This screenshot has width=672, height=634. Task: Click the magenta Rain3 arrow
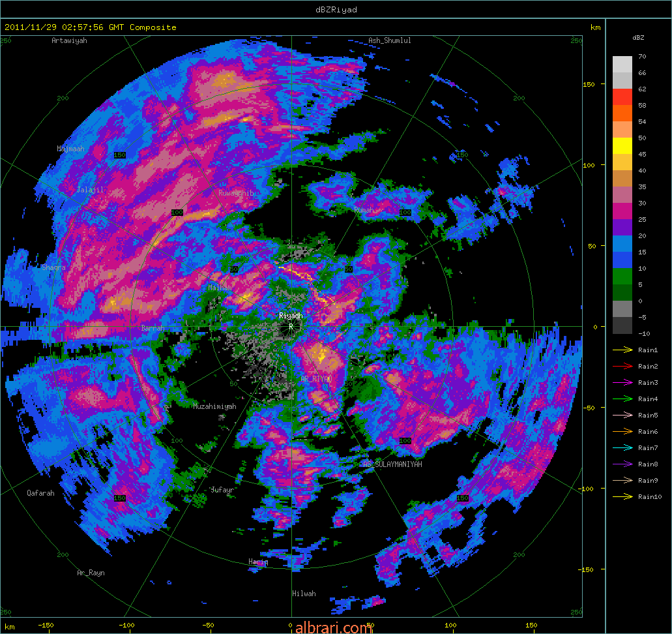[x=622, y=383]
